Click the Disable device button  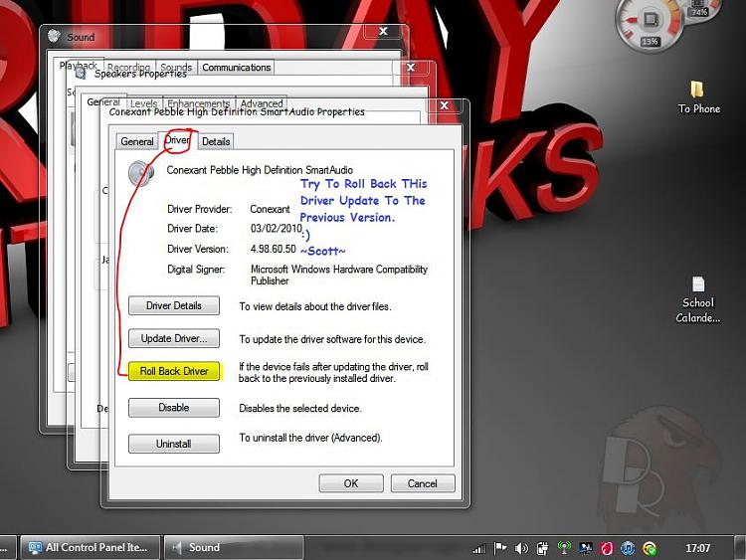click(174, 407)
